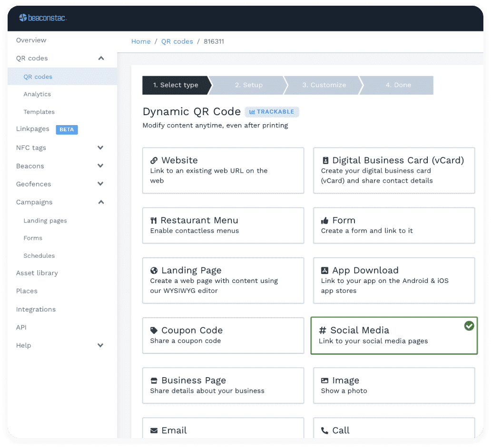
Task: Choose the Digital Business Card (vCard) card
Action: pos(394,171)
